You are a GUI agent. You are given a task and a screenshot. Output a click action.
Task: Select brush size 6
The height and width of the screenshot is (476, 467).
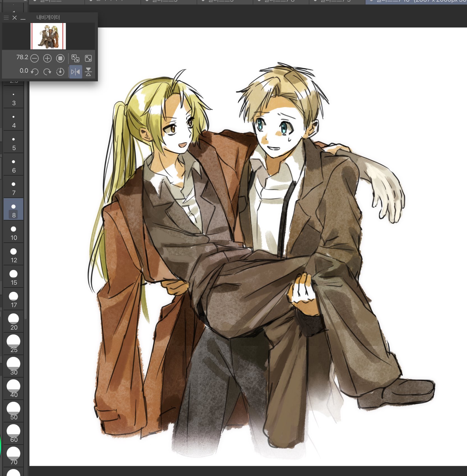click(13, 164)
